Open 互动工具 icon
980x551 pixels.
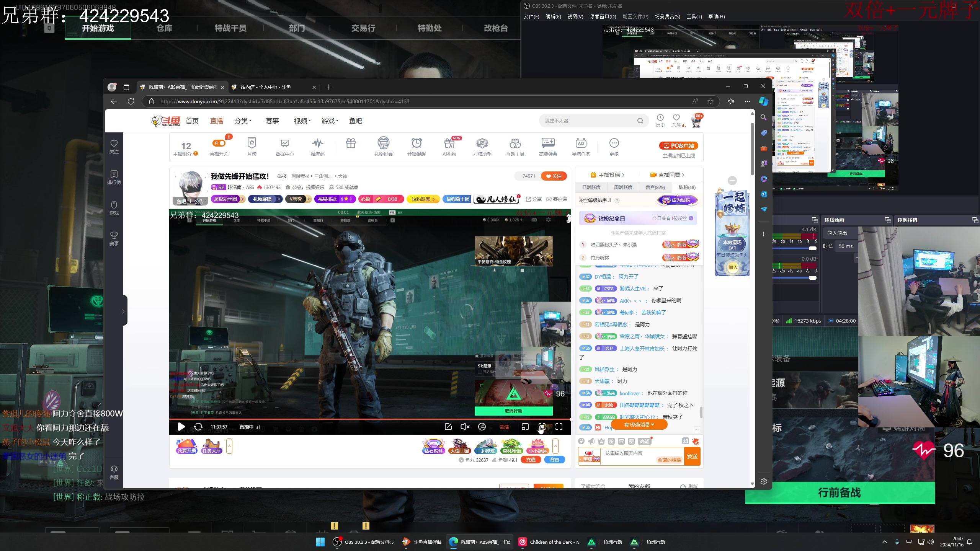(515, 147)
